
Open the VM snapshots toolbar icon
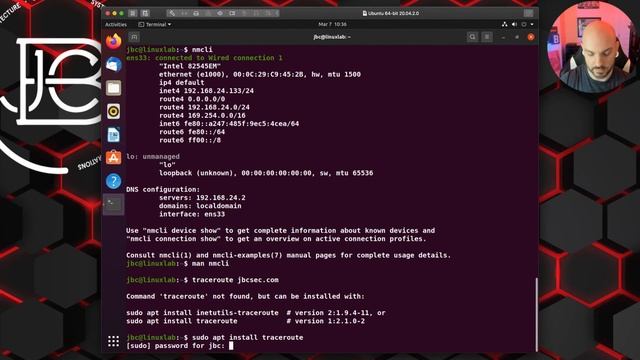[x=145, y=13]
